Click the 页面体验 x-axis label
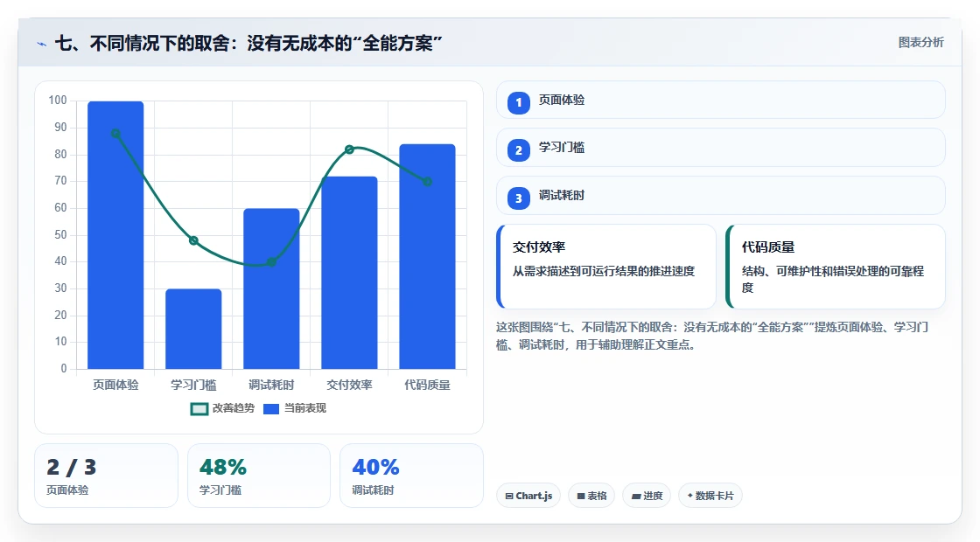 tap(115, 386)
